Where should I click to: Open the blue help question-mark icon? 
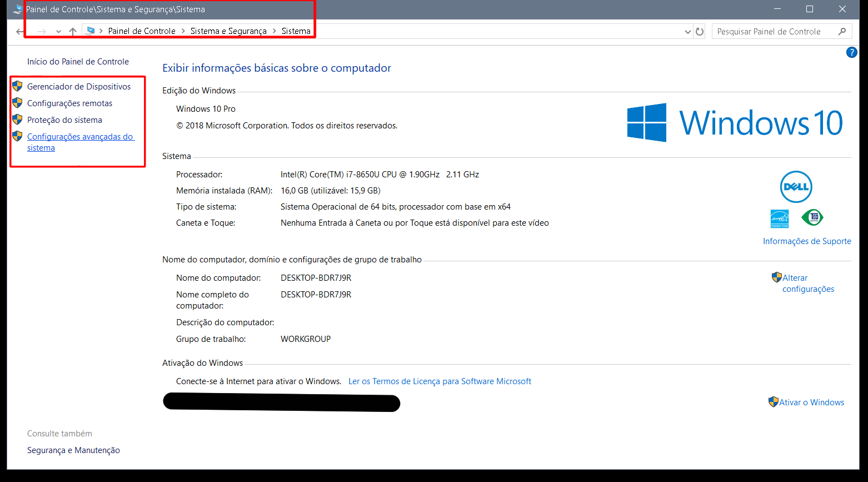pos(851,52)
